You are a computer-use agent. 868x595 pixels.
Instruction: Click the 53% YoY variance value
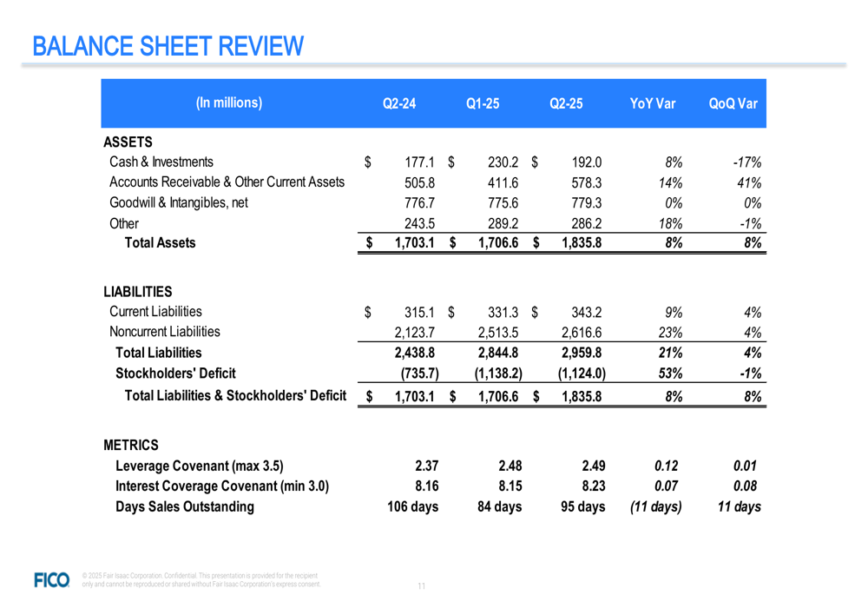pos(670,374)
